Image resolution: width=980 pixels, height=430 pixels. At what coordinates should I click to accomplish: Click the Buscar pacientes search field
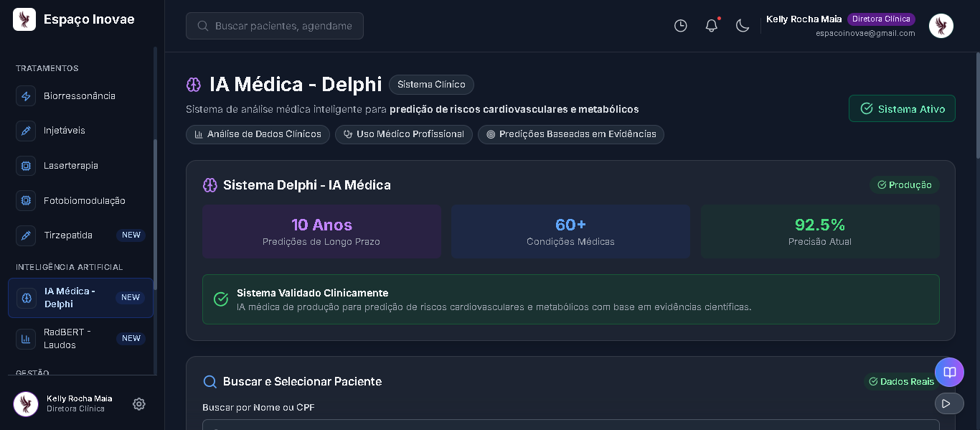point(275,25)
